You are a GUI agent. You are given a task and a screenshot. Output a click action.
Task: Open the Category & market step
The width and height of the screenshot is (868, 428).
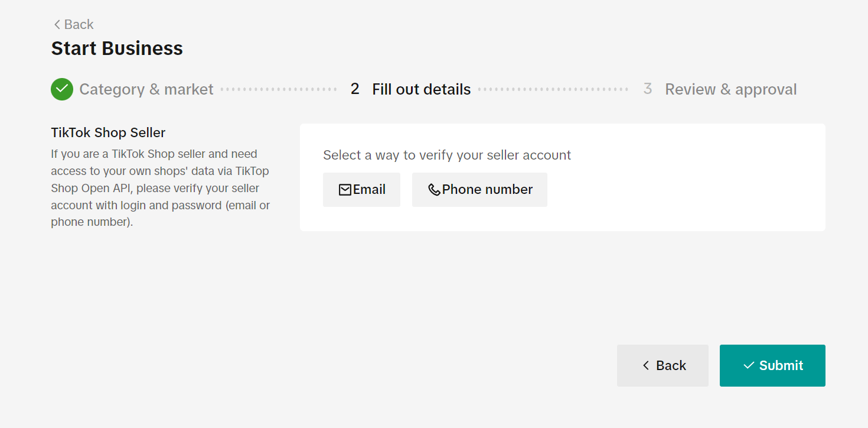[146, 89]
